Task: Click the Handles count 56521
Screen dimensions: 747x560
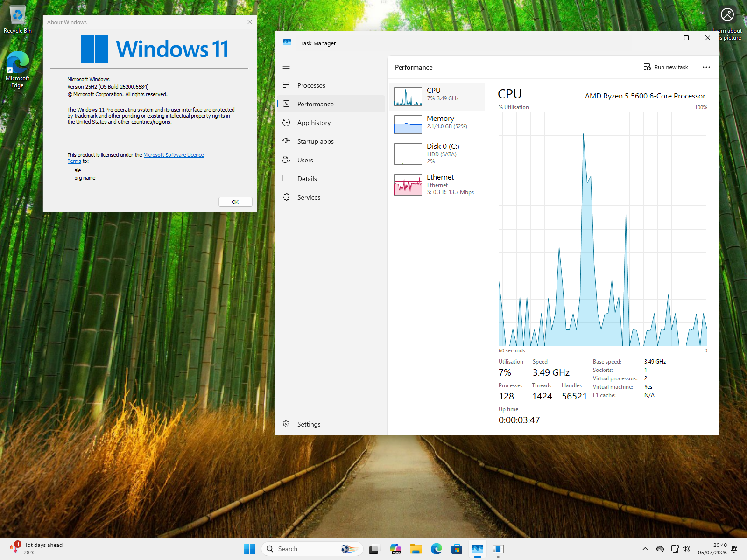Action: [x=574, y=396]
